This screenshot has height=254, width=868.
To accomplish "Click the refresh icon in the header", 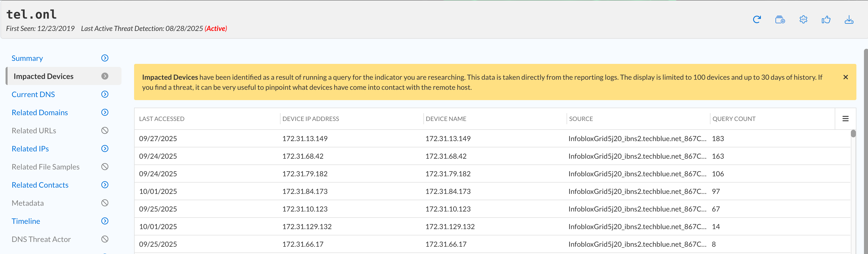I will [x=757, y=20].
